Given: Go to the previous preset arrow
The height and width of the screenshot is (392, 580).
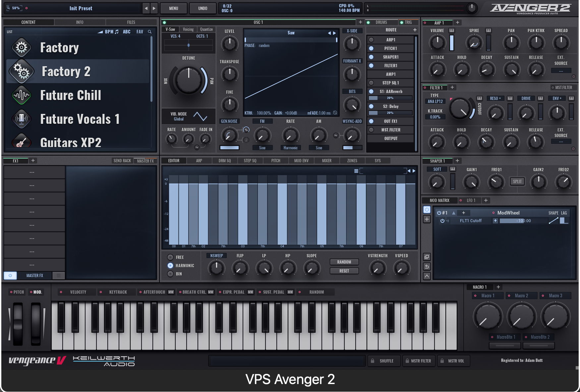Looking at the screenshot, I should [146, 8].
